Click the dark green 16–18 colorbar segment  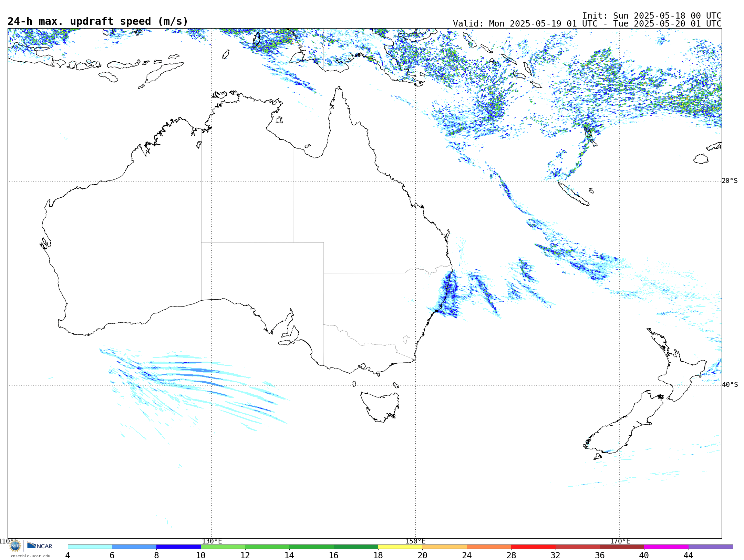(x=356, y=547)
